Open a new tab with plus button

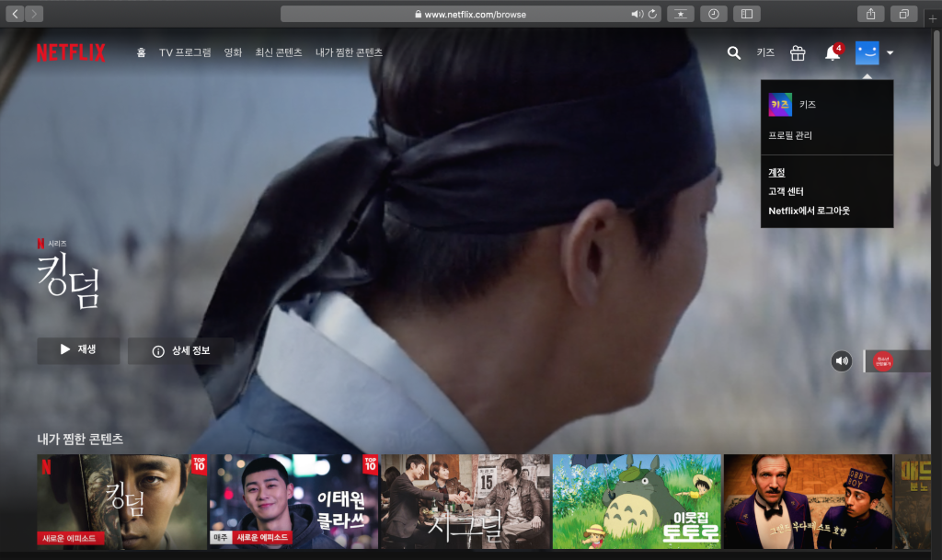coord(933,18)
